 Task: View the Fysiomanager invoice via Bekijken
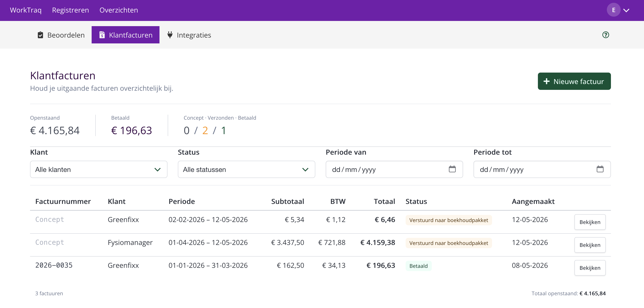click(x=590, y=245)
